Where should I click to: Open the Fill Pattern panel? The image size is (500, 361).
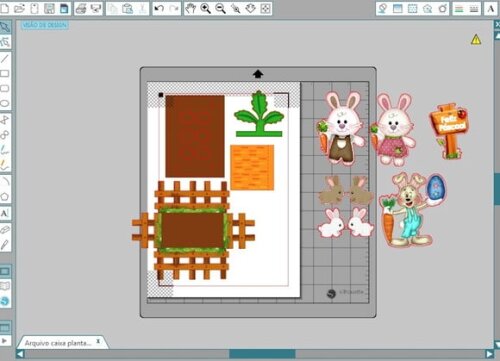click(x=413, y=8)
